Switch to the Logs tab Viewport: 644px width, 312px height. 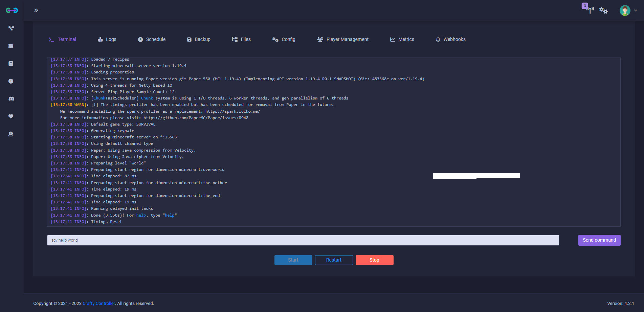tap(107, 40)
